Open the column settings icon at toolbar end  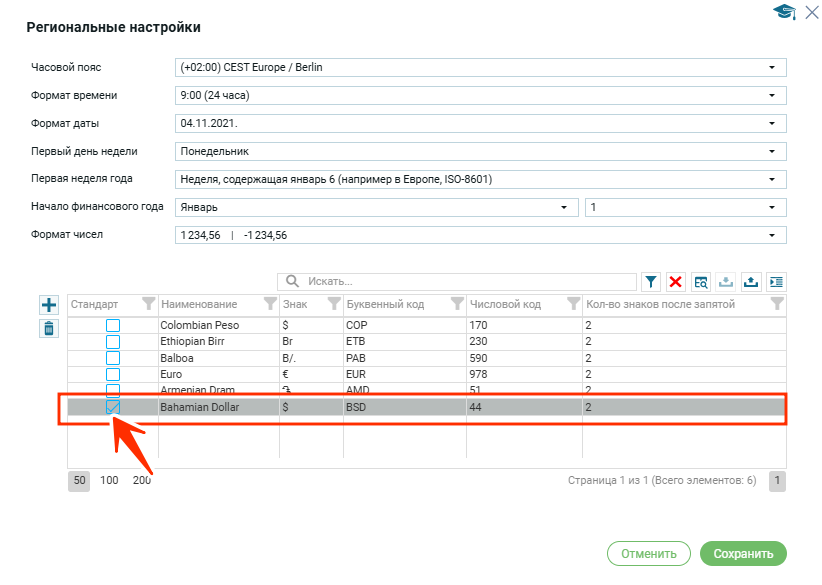click(775, 282)
